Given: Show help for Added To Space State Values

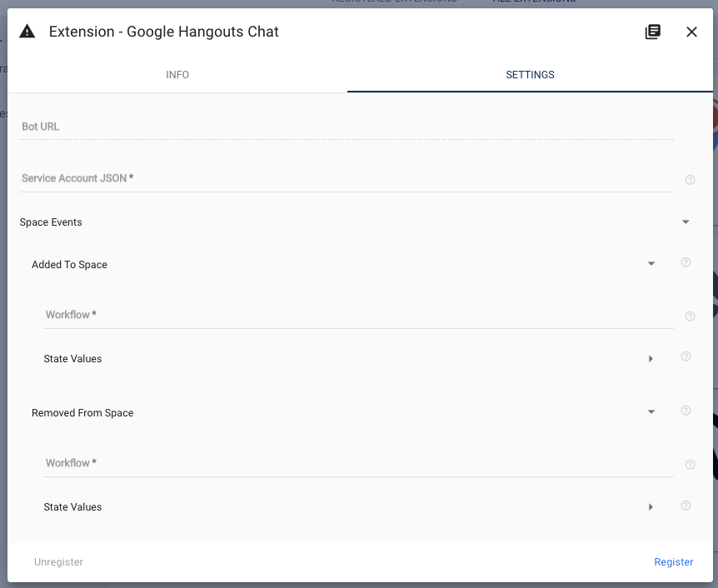Looking at the screenshot, I should coord(686,356).
